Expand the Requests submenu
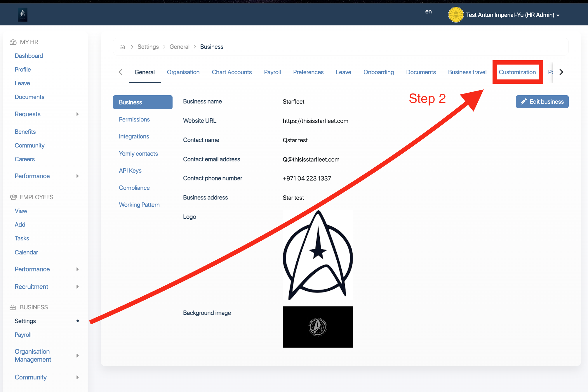 (x=77, y=114)
